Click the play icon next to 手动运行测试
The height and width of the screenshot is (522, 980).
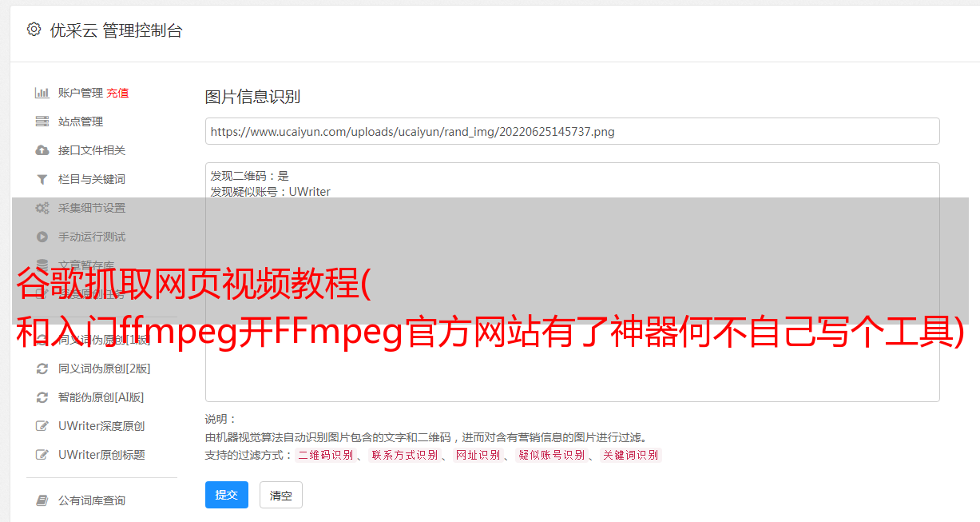42,237
